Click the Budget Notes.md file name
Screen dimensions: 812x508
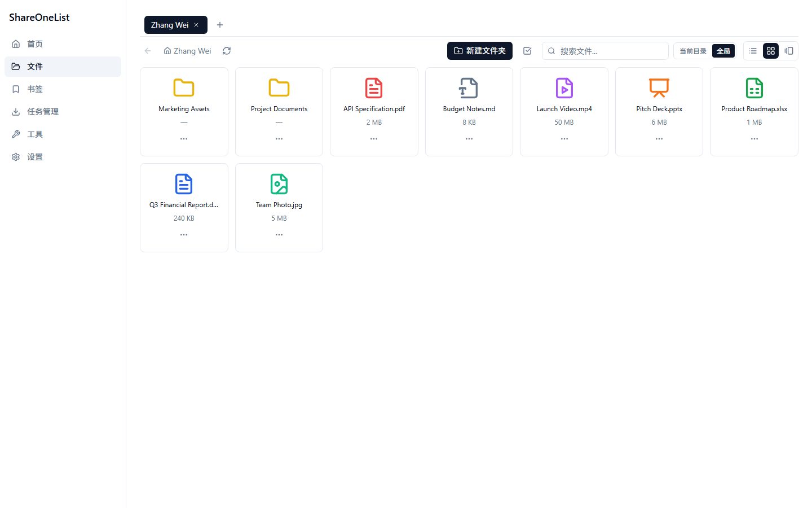coord(469,109)
